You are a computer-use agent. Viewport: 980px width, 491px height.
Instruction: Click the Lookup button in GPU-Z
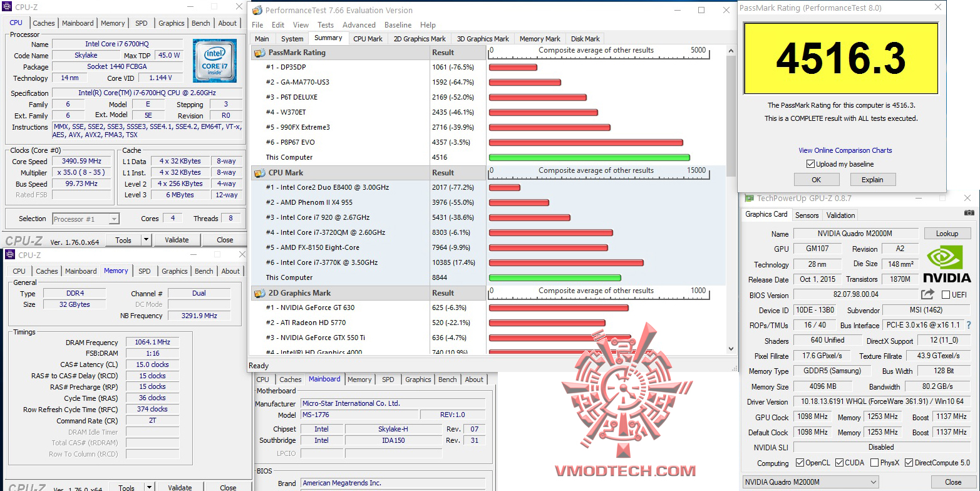(x=947, y=234)
